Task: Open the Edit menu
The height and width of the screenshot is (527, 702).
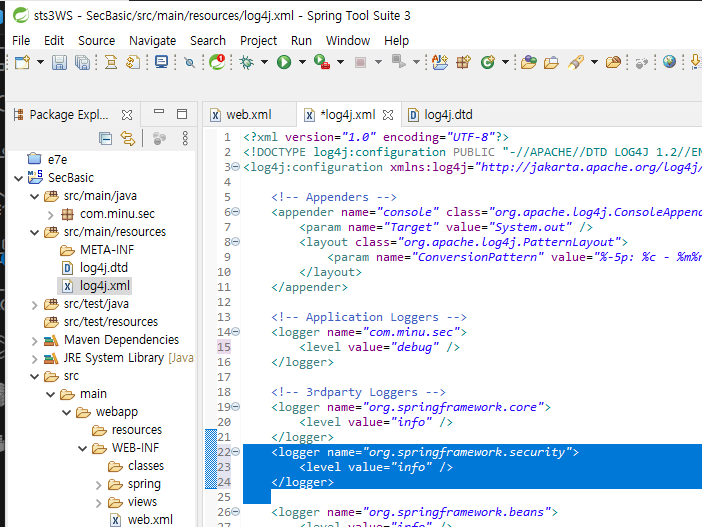Action: coord(54,41)
